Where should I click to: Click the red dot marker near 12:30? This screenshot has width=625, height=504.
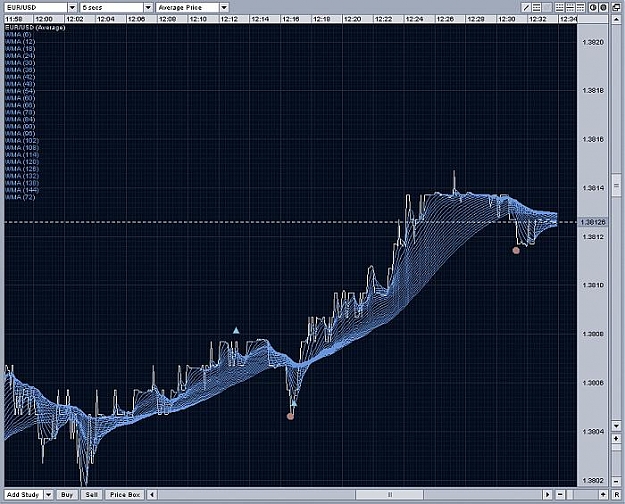click(516, 250)
